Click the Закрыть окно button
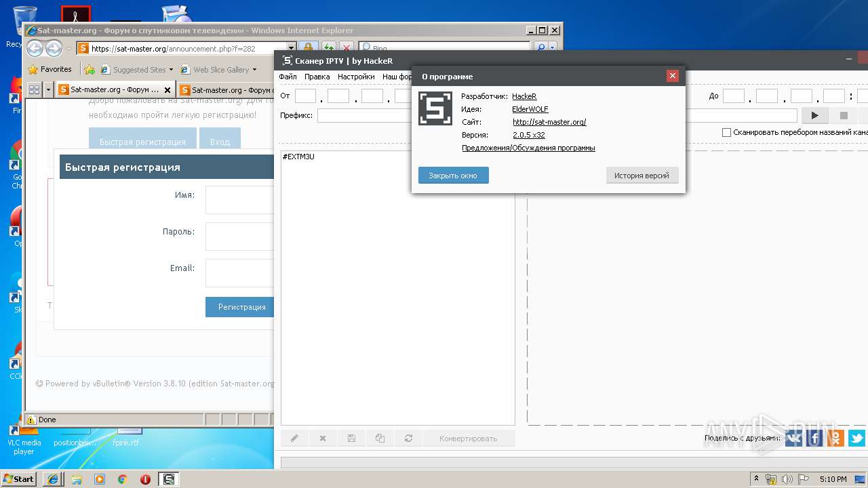 pyautogui.click(x=453, y=176)
